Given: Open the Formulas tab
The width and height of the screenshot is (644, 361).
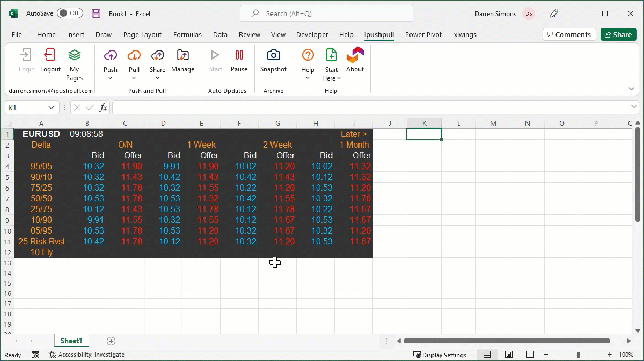Looking at the screenshot, I should tap(187, 34).
